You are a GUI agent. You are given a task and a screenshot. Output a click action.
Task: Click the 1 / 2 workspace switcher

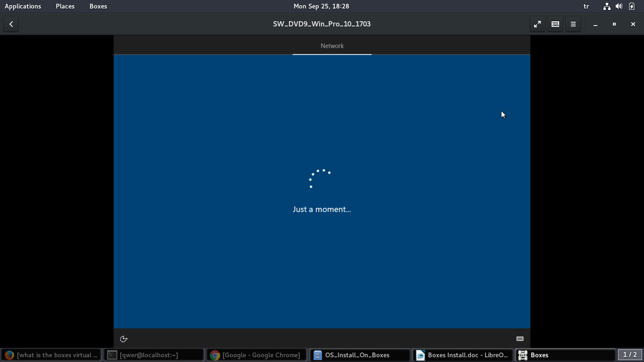pyautogui.click(x=630, y=354)
